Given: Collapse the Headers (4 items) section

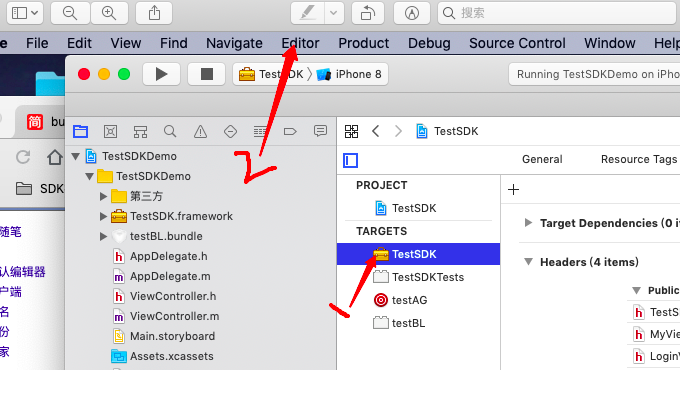Looking at the screenshot, I should tap(528, 262).
